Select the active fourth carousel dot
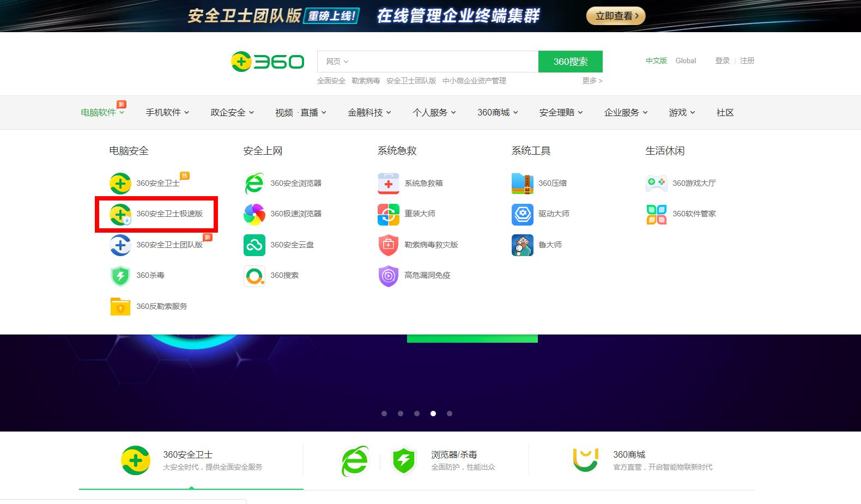Screen dimensions: 861x504 pyautogui.click(x=433, y=414)
